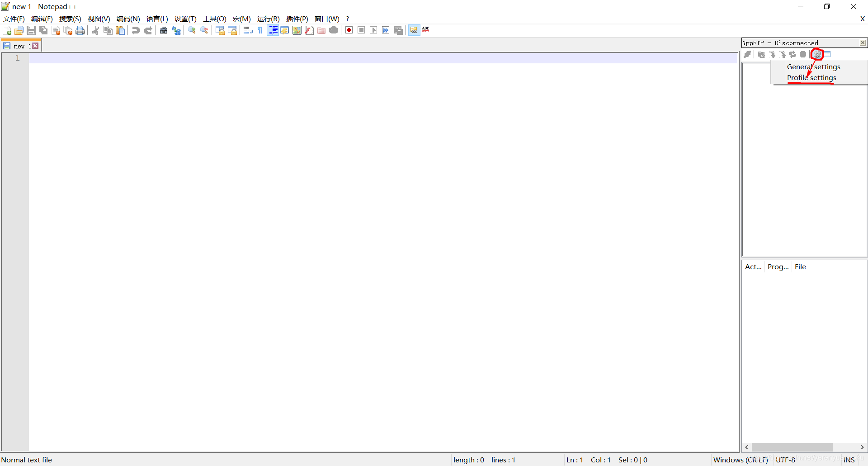Toggle synchronize horizontal scrolling icon
Viewport: 868px width, 466px height.
pyautogui.click(x=232, y=30)
